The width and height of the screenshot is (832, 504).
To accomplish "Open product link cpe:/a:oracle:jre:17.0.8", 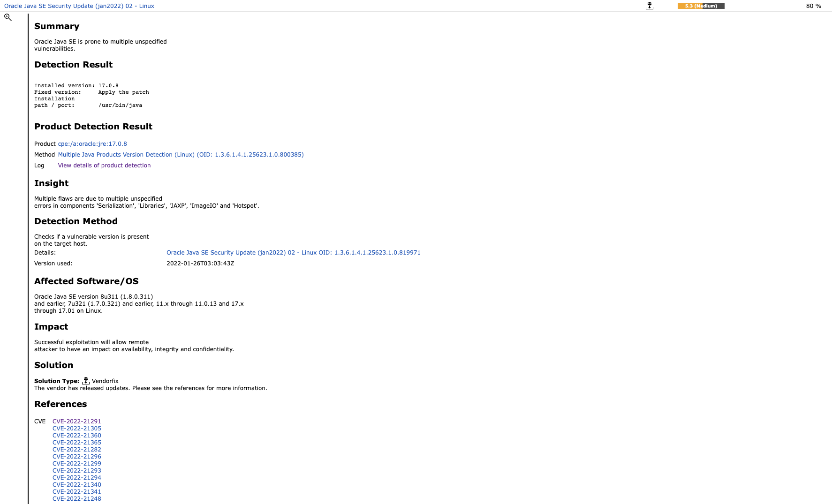I will pyautogui.click(x=92, y=144).
